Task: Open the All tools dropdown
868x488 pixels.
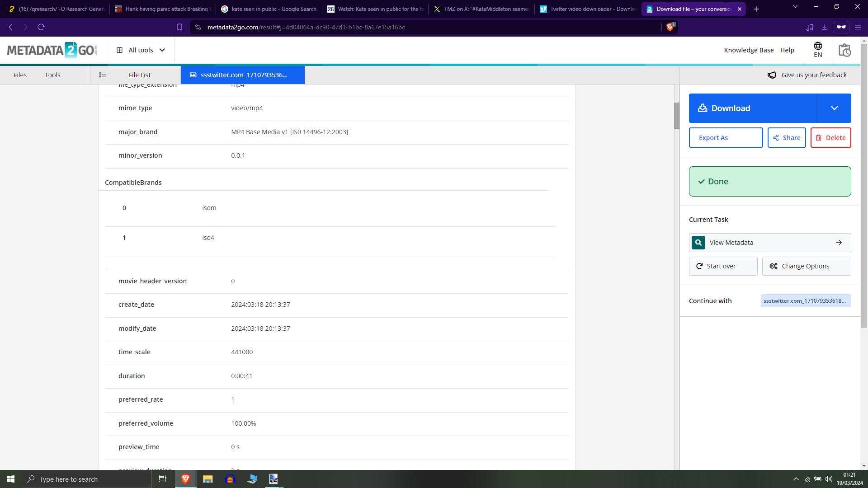Action: [x=141, y=50]
